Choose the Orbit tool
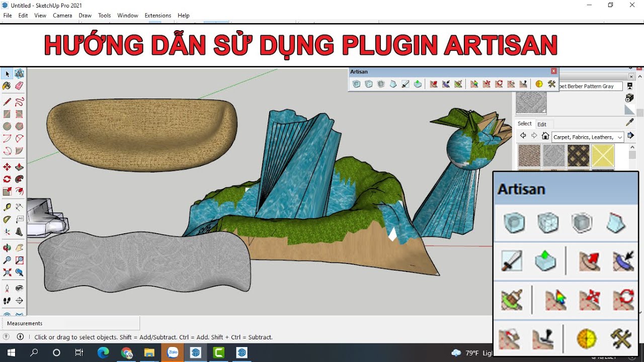Image resolution: width=644 pixels, height=362 pixels. coord(7,248)
